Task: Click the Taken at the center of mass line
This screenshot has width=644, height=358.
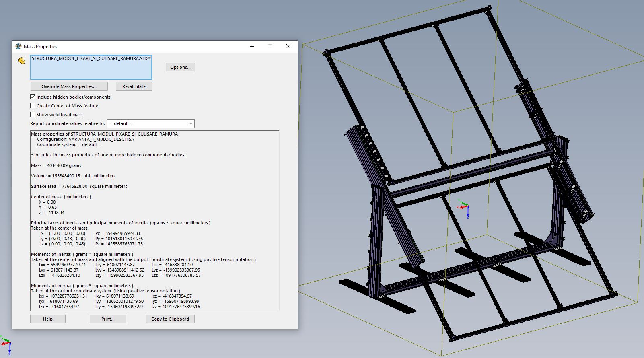Action: (60, 228)
